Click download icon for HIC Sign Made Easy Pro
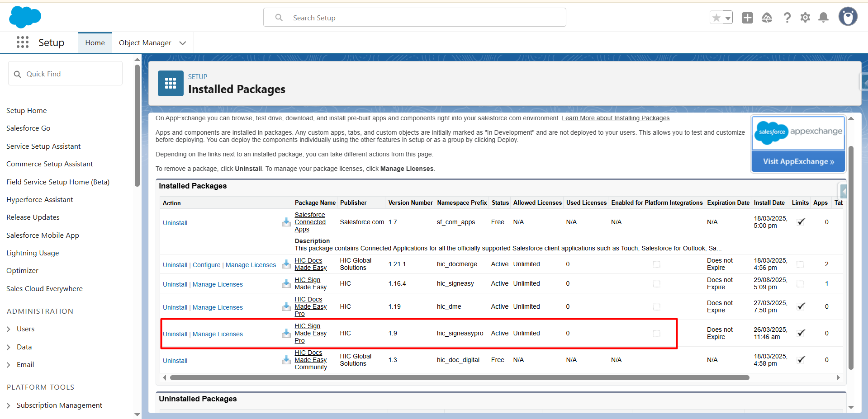Image resolution: width=868 pixels, height=419 pixels. (286, 334)
